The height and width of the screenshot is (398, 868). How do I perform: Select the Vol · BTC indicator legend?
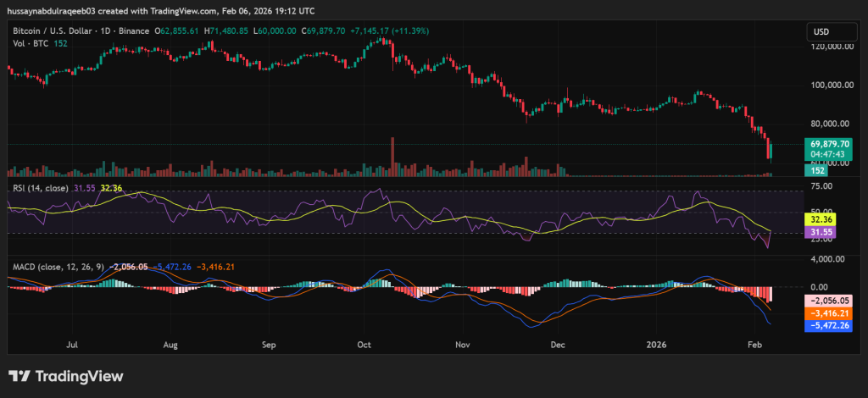point(29,43)
